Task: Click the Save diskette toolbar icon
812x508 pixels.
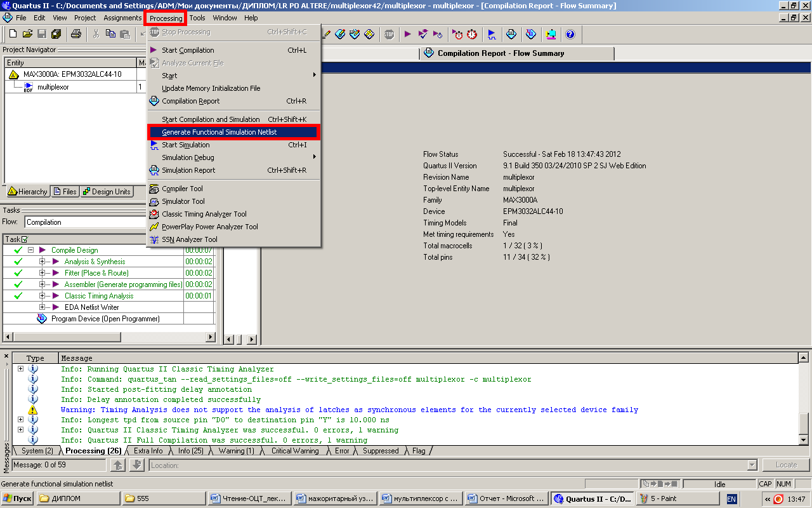Action: coord(42,34)
